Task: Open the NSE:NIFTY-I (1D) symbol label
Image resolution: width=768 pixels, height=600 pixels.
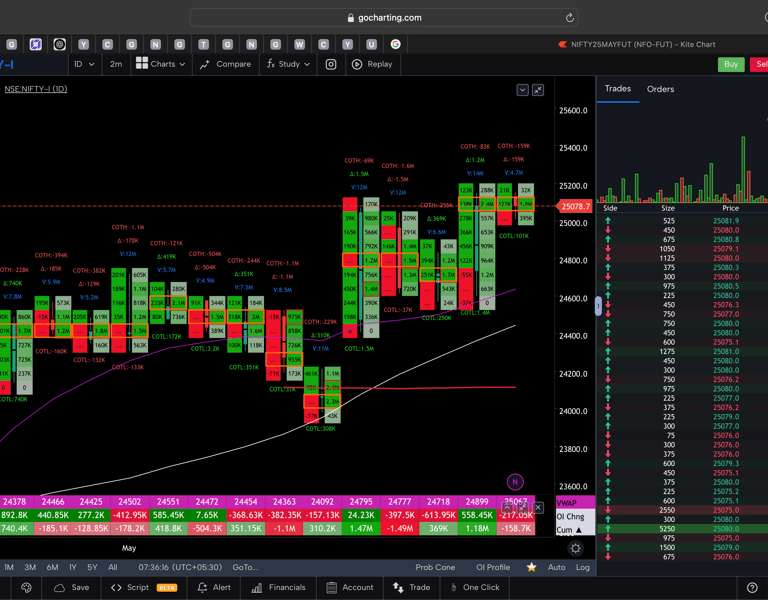Action: click(x=36, y=89)
